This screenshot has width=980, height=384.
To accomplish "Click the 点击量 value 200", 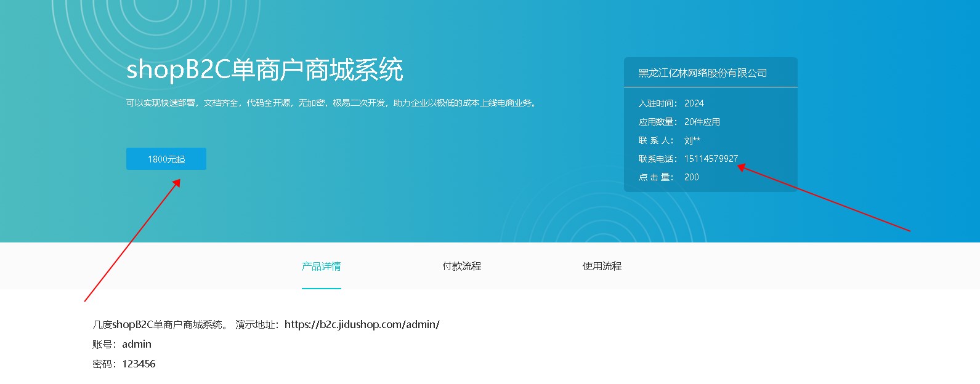I will pos(692,177).
